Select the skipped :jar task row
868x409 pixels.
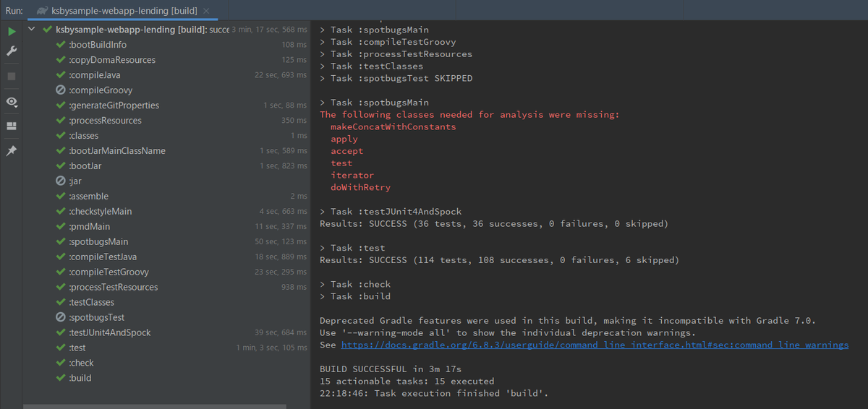coord(167,181)
